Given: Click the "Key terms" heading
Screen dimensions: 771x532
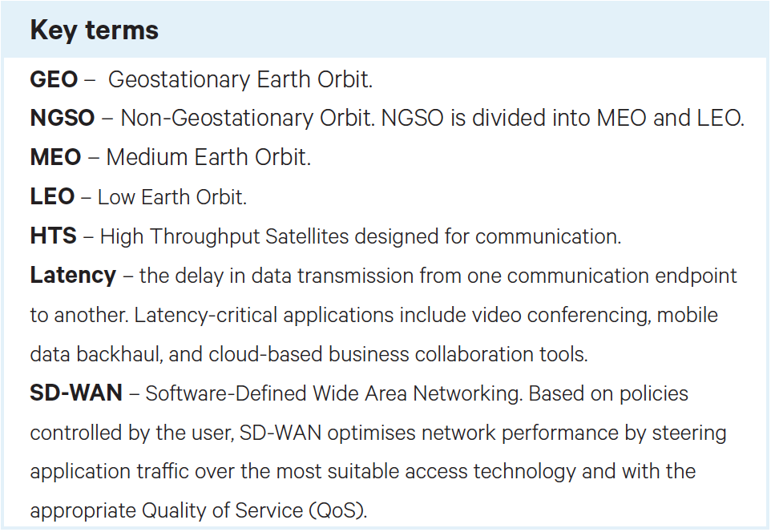Looking at the screenshot, I should pos(94,30).
